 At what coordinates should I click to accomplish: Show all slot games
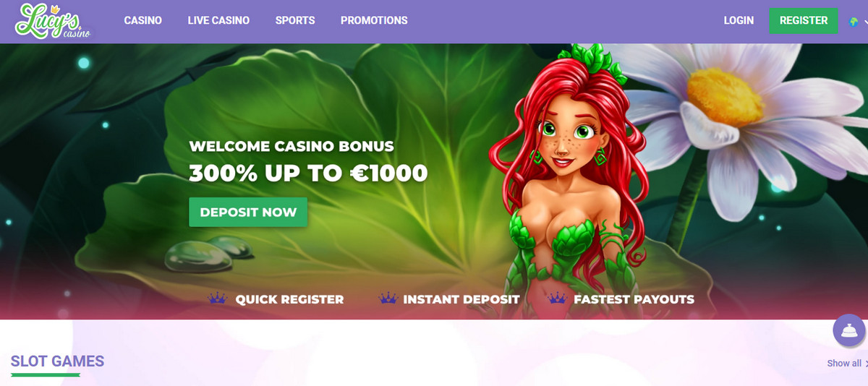[844, 364]
